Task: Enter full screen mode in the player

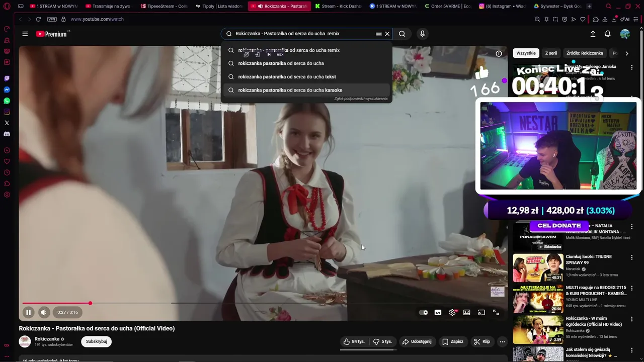Action: point(496,312)
